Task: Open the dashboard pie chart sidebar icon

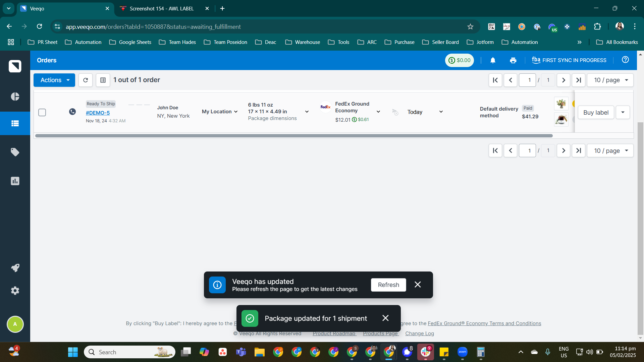Action: click(15, 97)
